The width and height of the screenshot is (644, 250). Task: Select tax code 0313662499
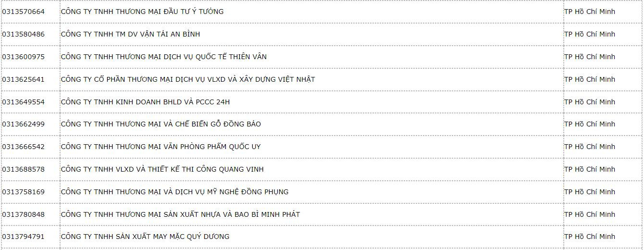tap(23, 124)
